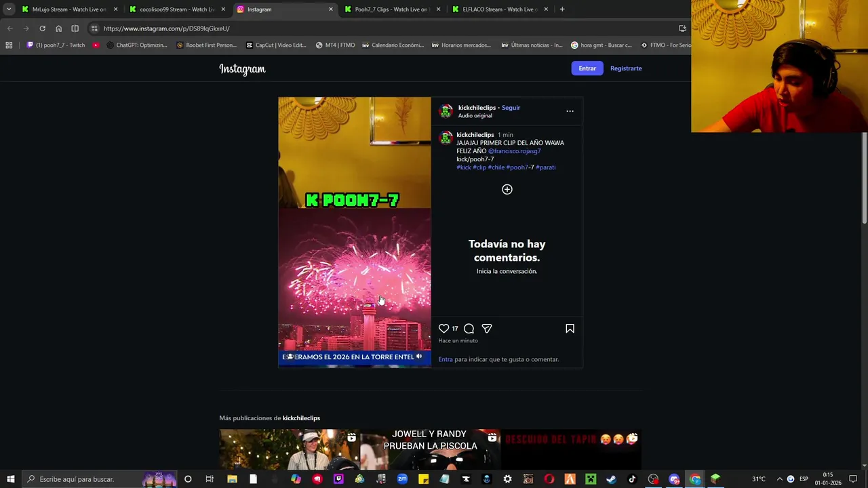
Task: Open the MT4 FTMO bookmark
Action: pyautogui.click(x=335, y=45)
